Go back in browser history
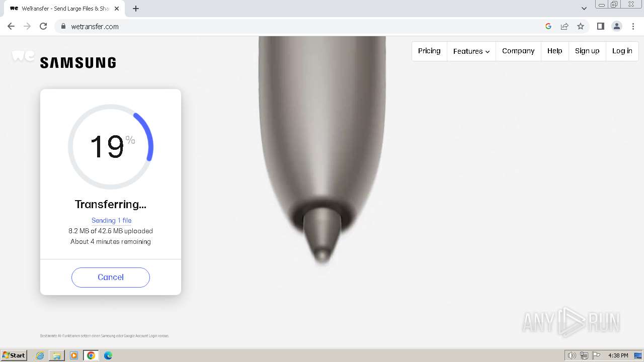 tap(11, 26)
